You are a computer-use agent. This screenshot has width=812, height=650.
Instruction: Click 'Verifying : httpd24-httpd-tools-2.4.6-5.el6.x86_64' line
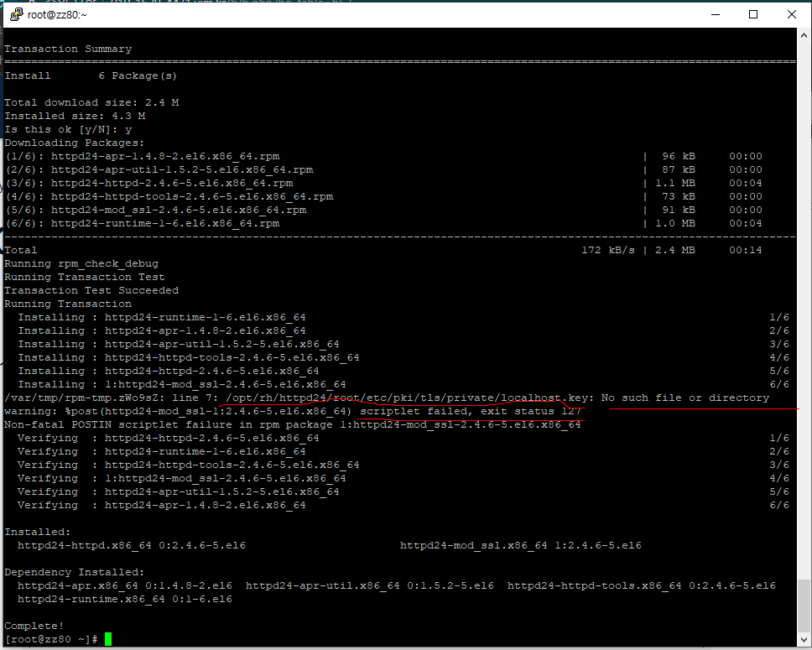tap(403, 465)
